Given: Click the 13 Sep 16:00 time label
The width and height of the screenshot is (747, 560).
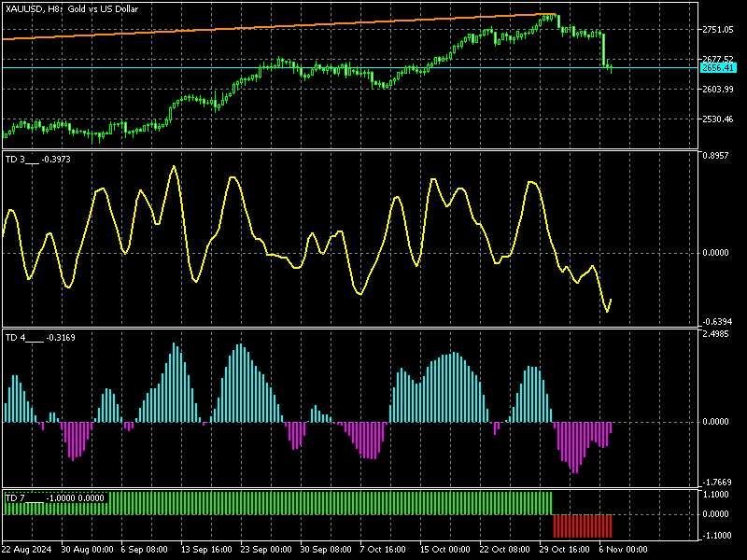Looking at the screenshot, I should pos(206,550).
